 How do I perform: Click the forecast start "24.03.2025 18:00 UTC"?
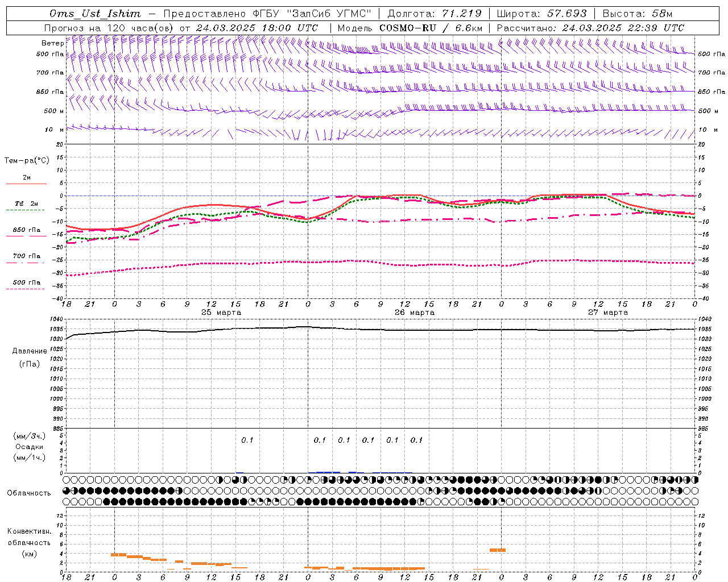tap(257, 28)
